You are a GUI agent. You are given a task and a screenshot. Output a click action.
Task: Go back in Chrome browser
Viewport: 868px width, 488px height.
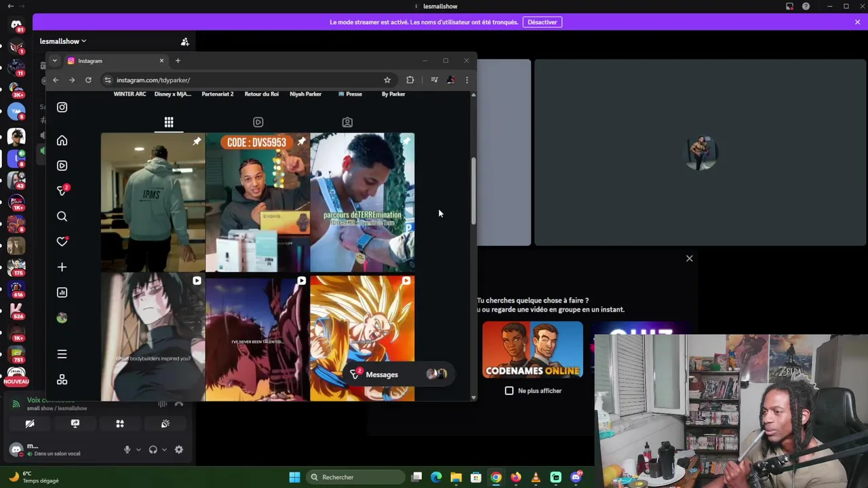click(x=56, y=80)
